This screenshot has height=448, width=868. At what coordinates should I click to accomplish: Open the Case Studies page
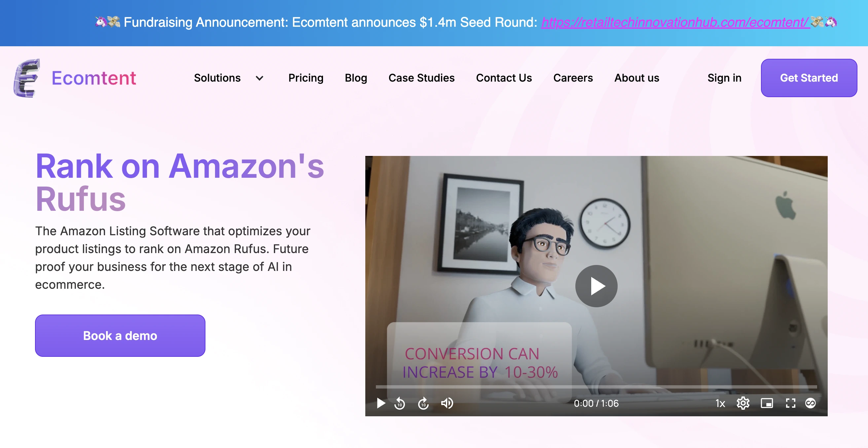coord(421,78)
